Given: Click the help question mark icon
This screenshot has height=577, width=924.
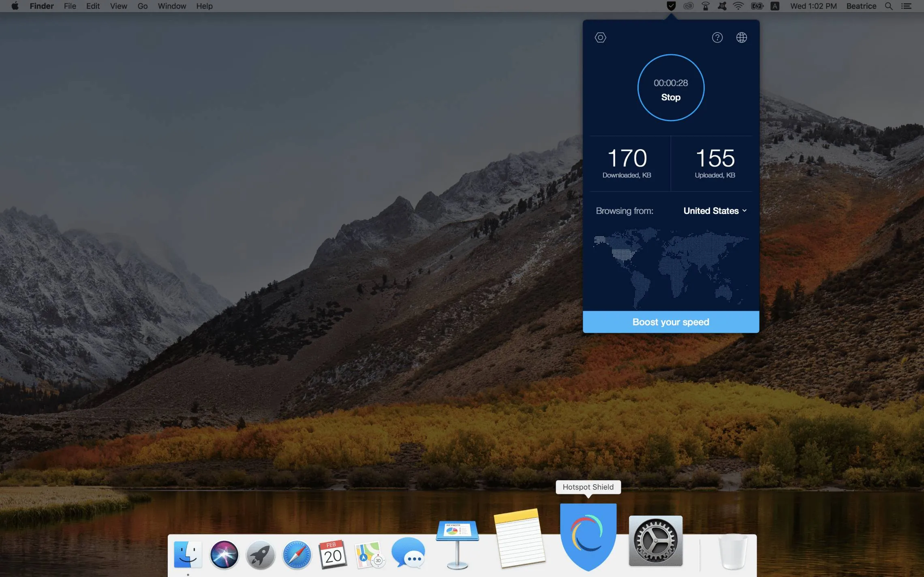Looking at the screenshot, I should coord(717,37).
